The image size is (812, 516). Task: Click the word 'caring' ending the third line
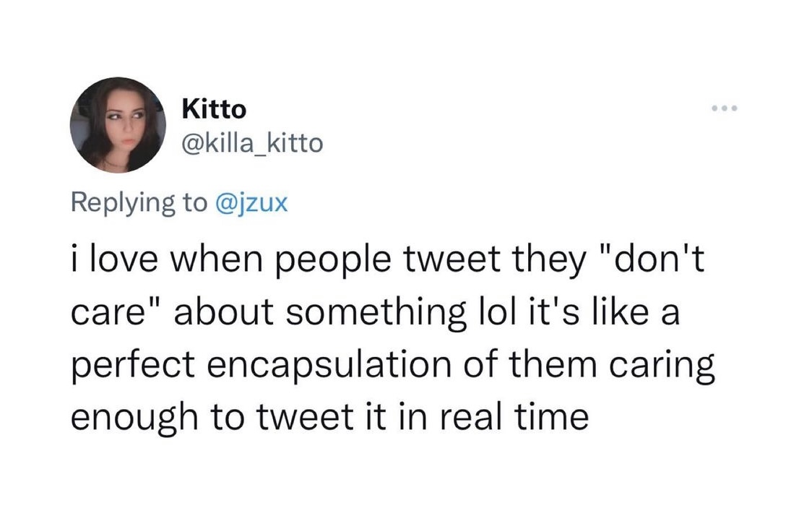661,365
